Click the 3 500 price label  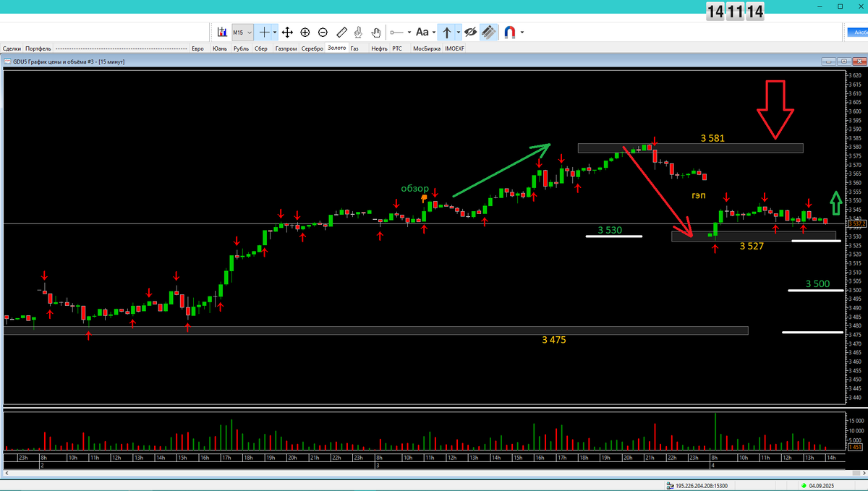pos(817,283)
